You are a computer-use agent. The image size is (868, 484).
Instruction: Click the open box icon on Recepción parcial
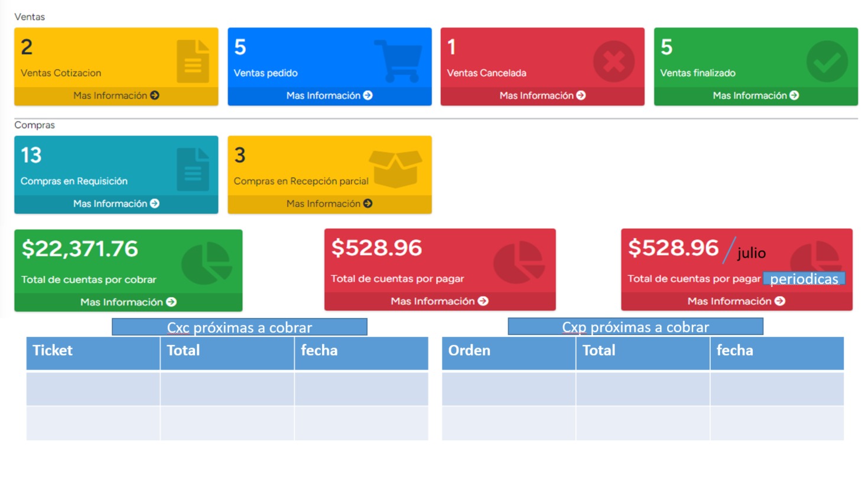click(x=395, y=168)
